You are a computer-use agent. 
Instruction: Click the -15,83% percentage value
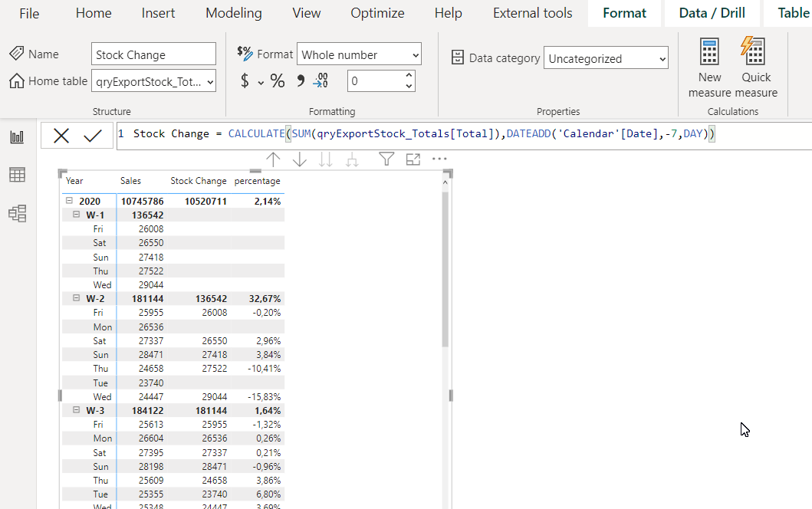(264, 396)
